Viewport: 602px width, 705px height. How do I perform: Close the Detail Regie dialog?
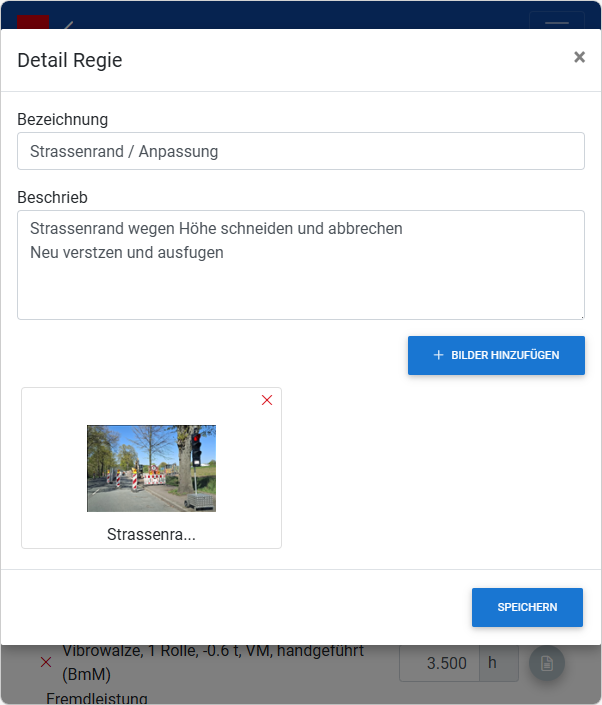click(x=579, y=57)
